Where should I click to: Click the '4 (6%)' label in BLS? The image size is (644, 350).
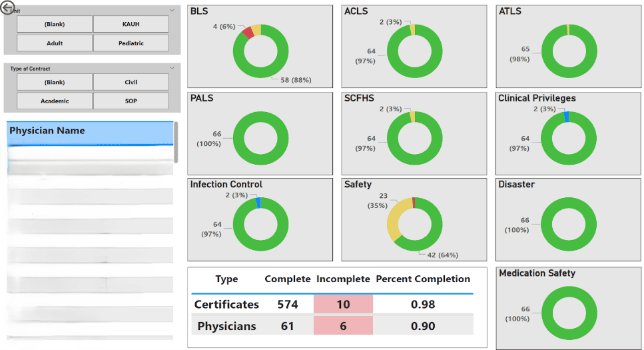(224, 26)
